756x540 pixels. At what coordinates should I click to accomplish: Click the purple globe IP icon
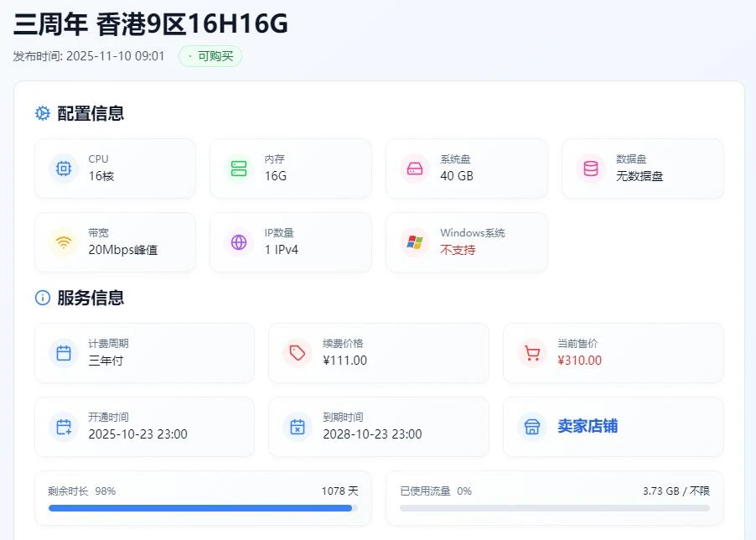tap(239, 242)
